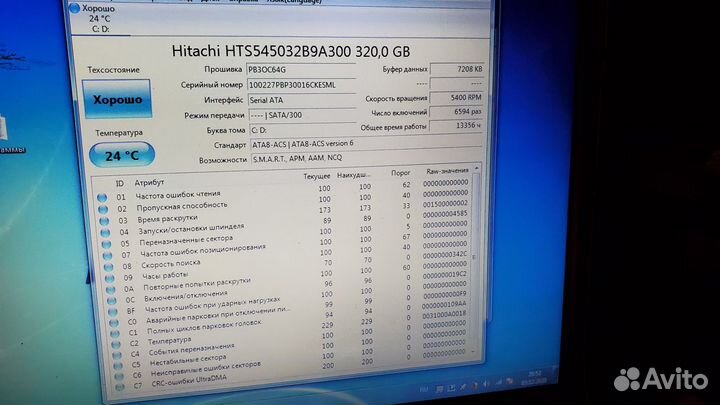Select the Скорость поиска attribute name
Viewport: 720px width, 405px height.
point(171,264)
